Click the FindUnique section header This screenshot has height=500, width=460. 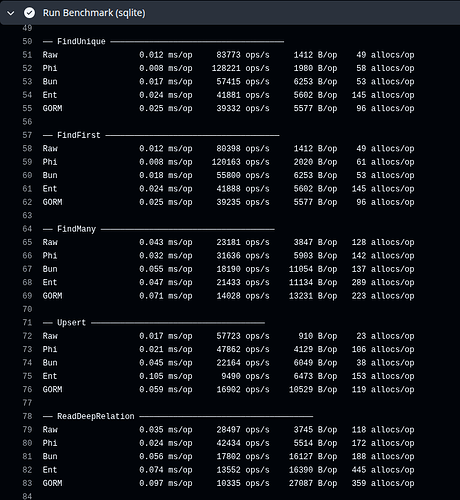pyautogui.click(x=163, y=41)
